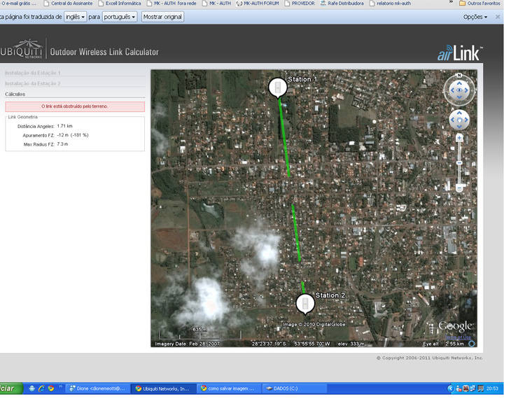525x420 pixels.
Task: Open the Dione email taskbar window
Action: [x=97, y=388]
